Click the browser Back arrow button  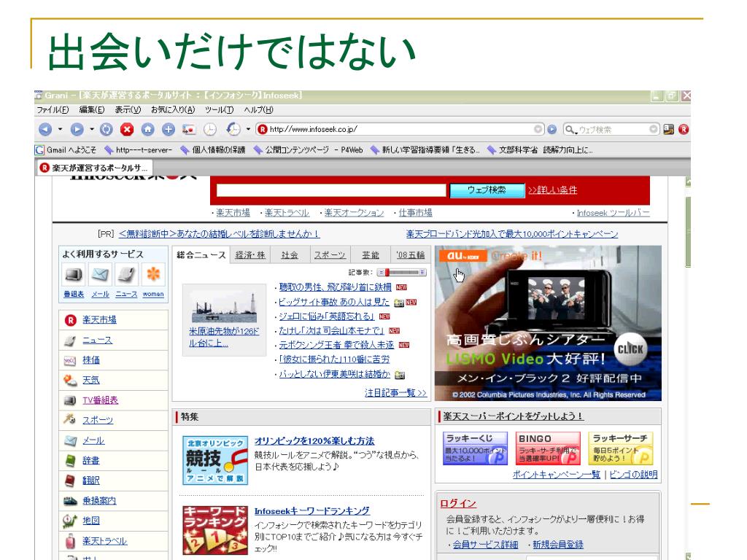[45, 129]
